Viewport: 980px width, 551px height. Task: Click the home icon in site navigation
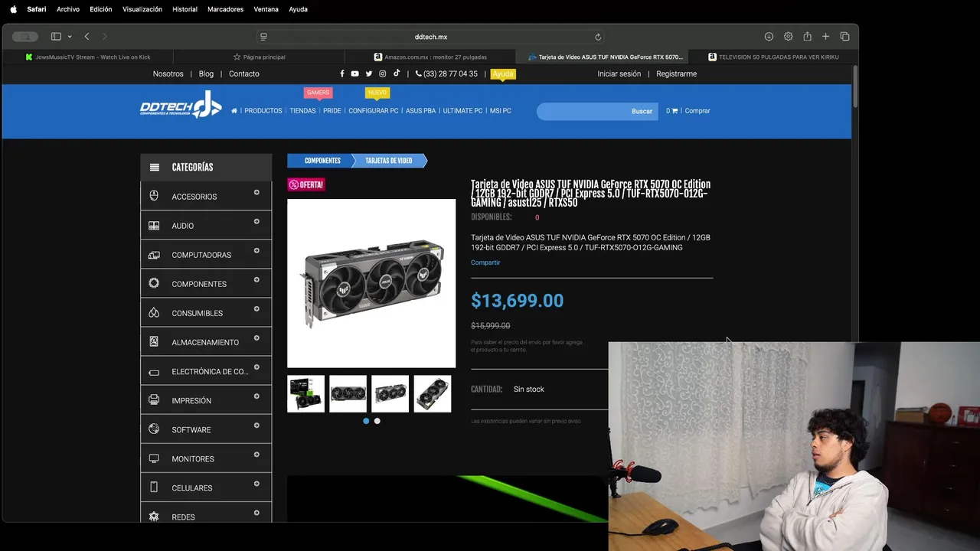point(234,111)
